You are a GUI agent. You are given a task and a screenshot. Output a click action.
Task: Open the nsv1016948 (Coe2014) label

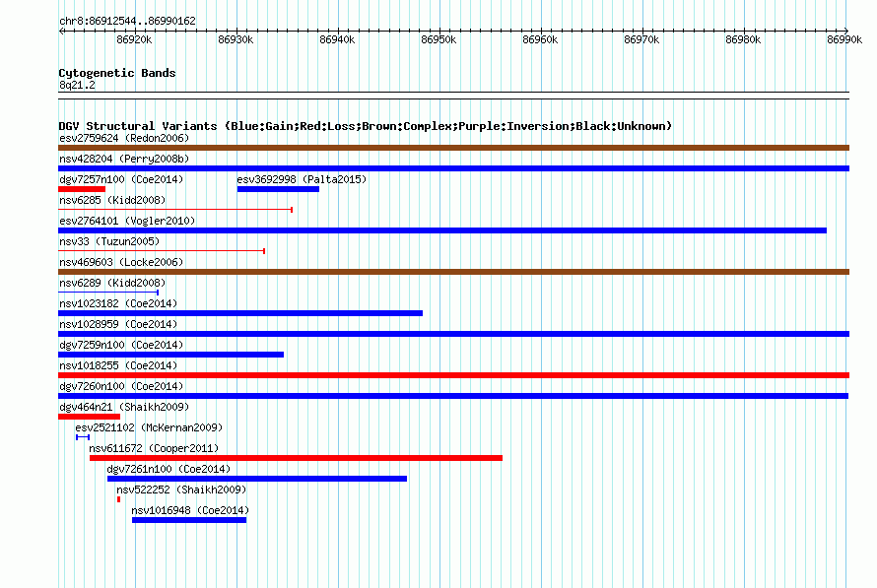[190, 510]
